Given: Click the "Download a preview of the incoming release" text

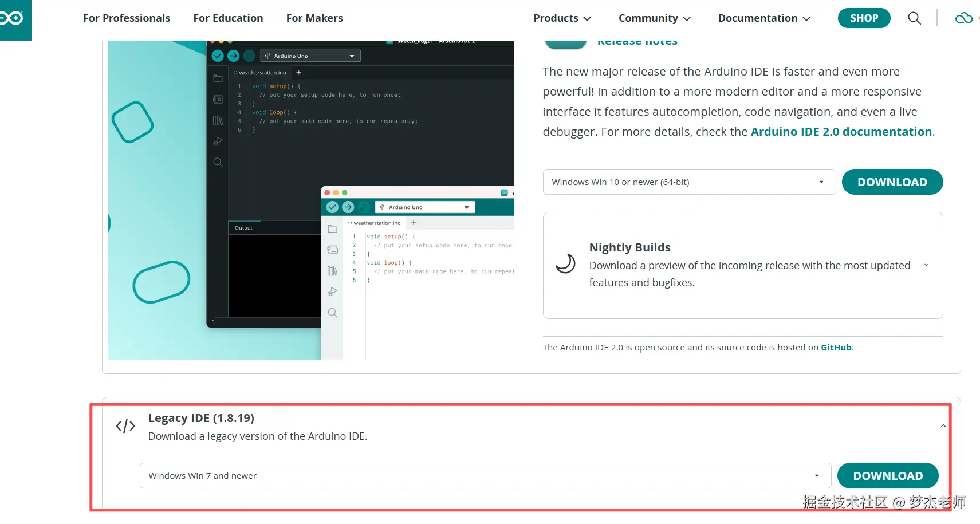Looking at the screenshot, I should click(750, 274).
